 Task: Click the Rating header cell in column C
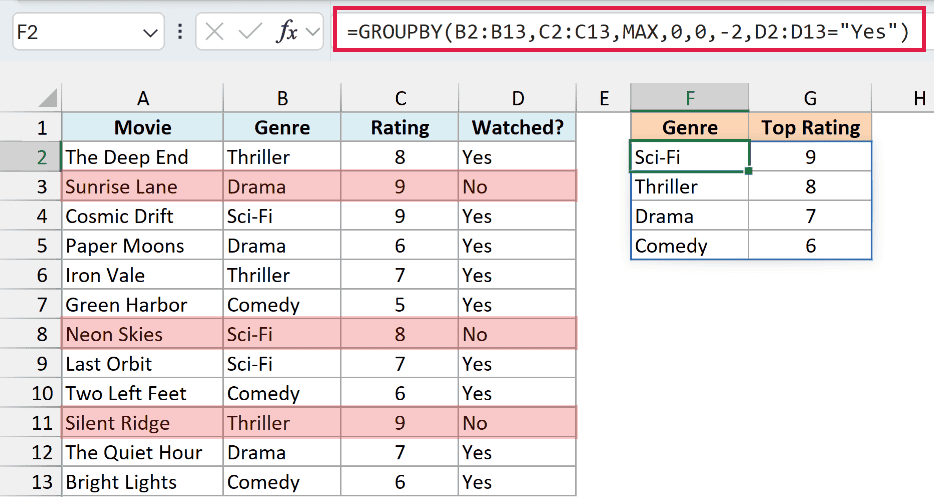(x=400, y=127)
